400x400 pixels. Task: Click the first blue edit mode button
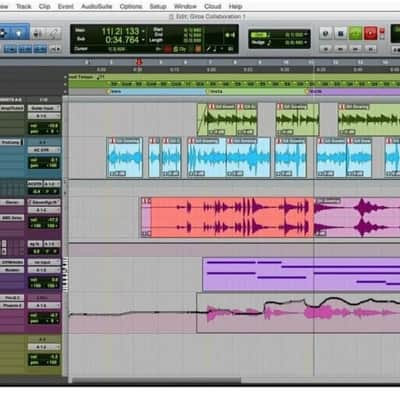click(10, 49)
